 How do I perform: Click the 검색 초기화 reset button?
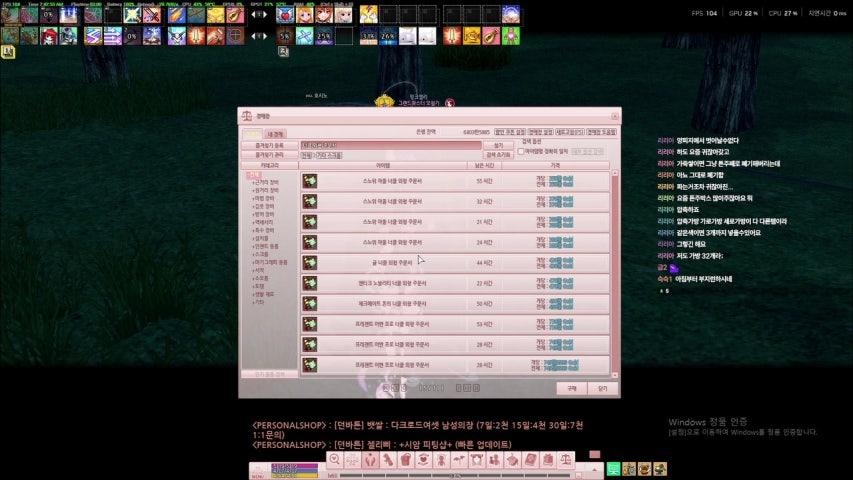click(498, 155)
